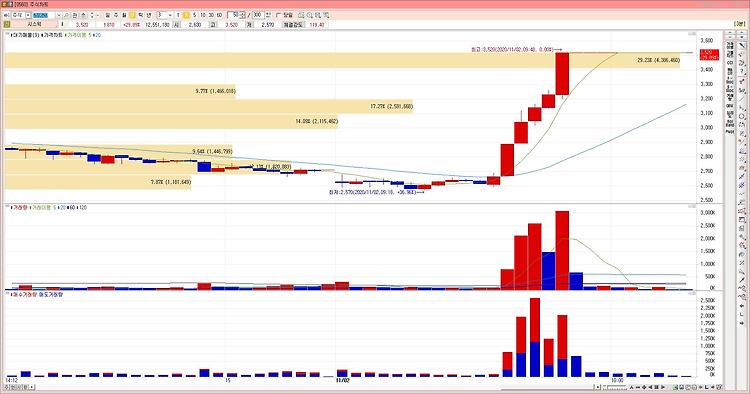Click the L icon in bottom bar
750x394 pixels.
(x=706, y=387)
